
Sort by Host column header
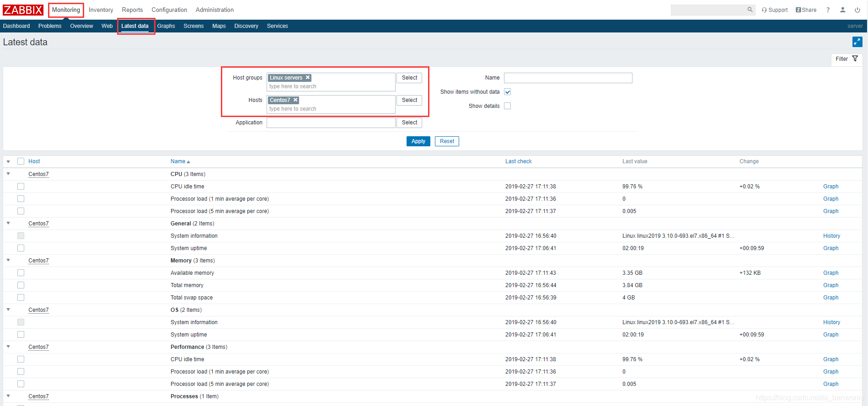[x=34, y=161]
